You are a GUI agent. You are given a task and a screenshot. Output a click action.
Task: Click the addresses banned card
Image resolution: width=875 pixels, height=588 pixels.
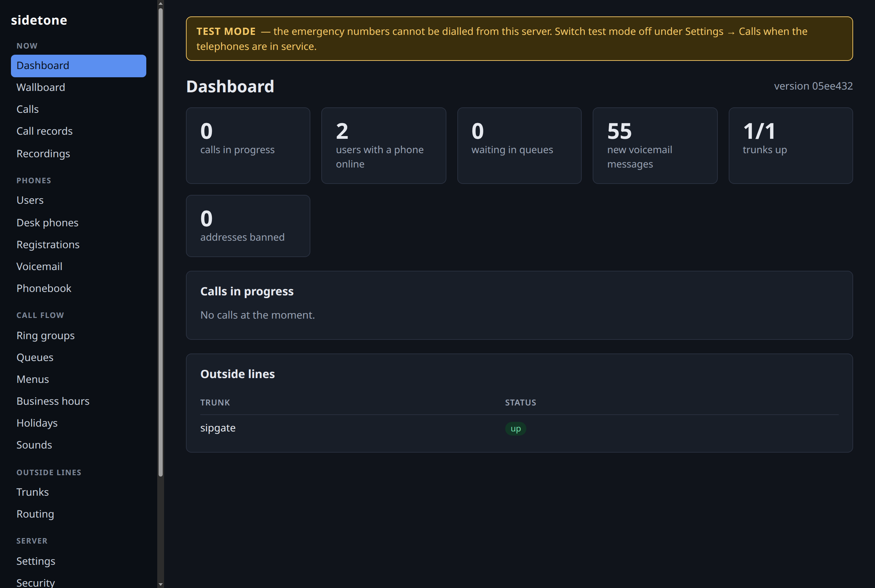[x=248, y=226]
